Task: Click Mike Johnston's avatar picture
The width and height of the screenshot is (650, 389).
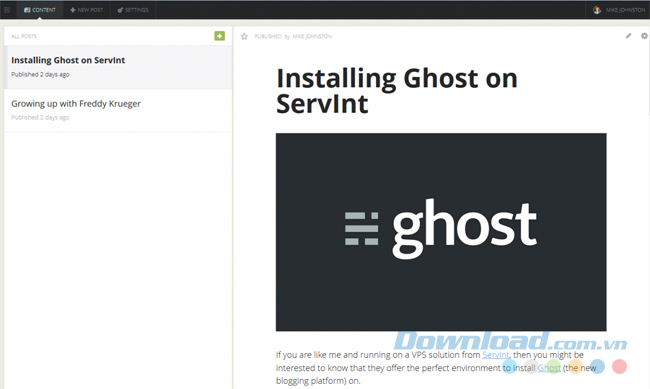Action: (597, 10)
